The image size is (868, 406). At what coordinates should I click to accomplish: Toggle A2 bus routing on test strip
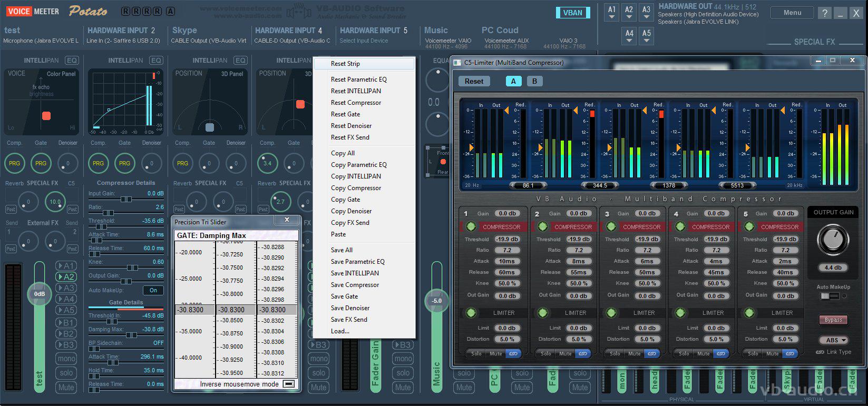66,277
